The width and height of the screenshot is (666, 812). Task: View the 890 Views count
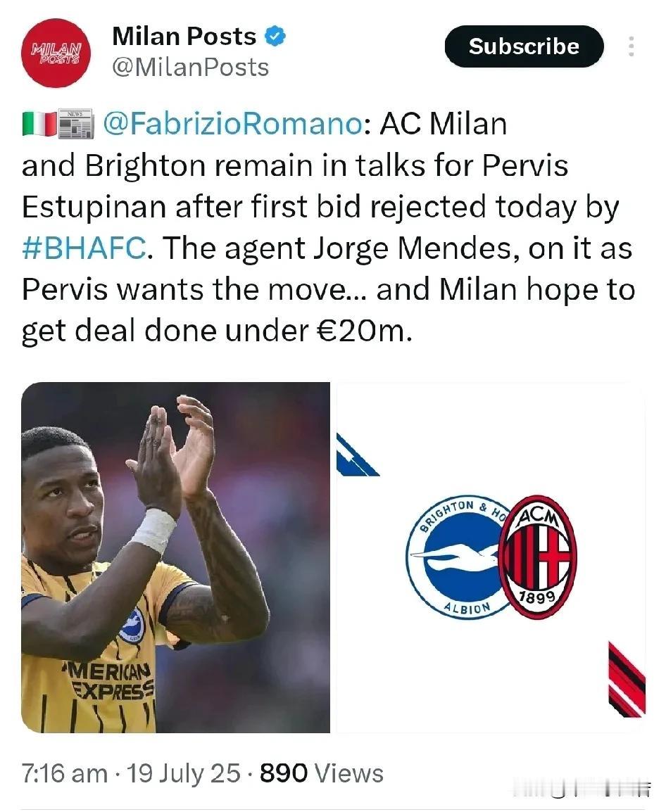[x=321, y=774]
